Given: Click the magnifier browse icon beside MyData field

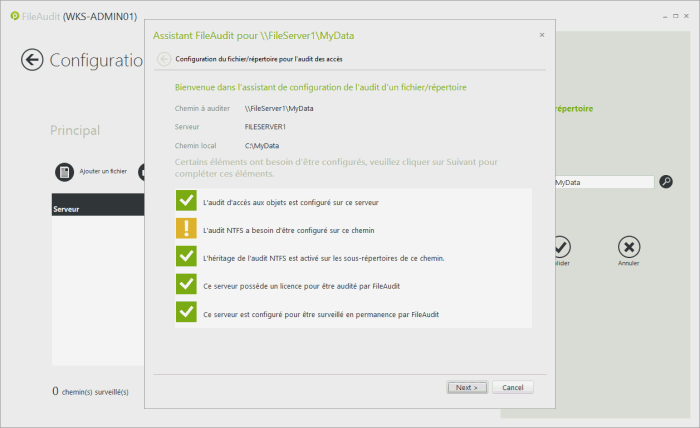Looking at the screenshot, I should (666, 182).
